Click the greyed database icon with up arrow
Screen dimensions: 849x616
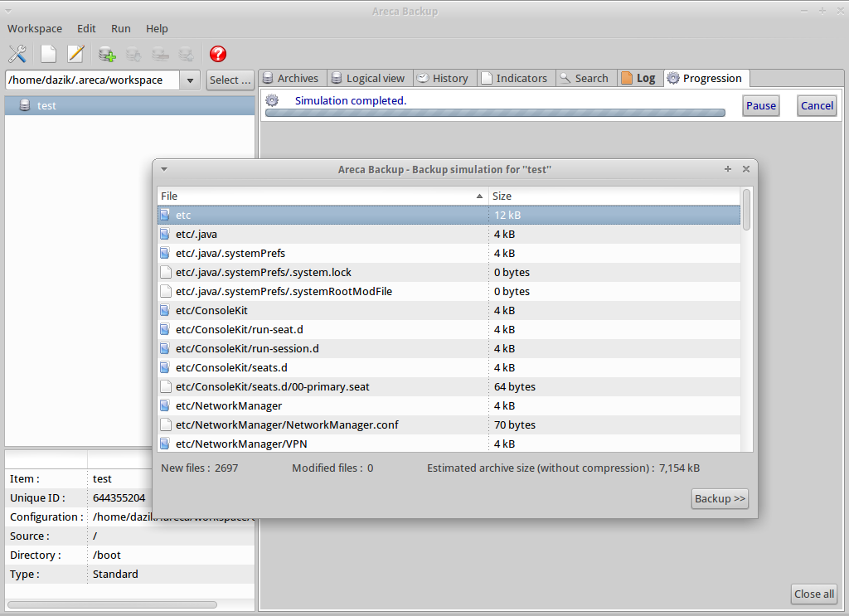coord(187,54)
